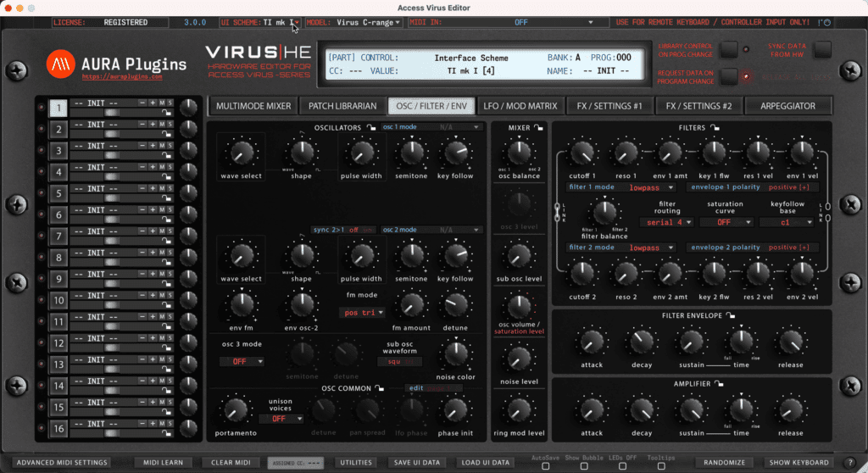The width and height of the screenshot is (868, 473).
Task: Open the filter routing serial 4 dropdown
Action: click(x=667, y=222)
